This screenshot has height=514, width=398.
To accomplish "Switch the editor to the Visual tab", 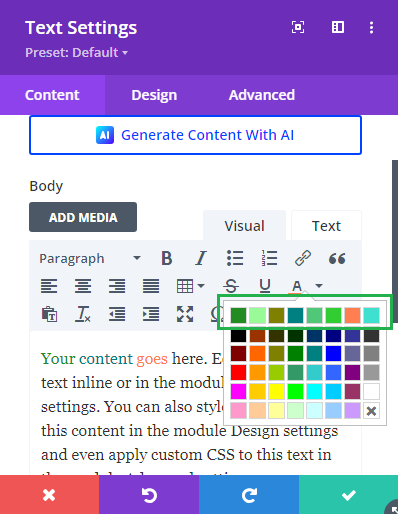I will tap(244, 226).
